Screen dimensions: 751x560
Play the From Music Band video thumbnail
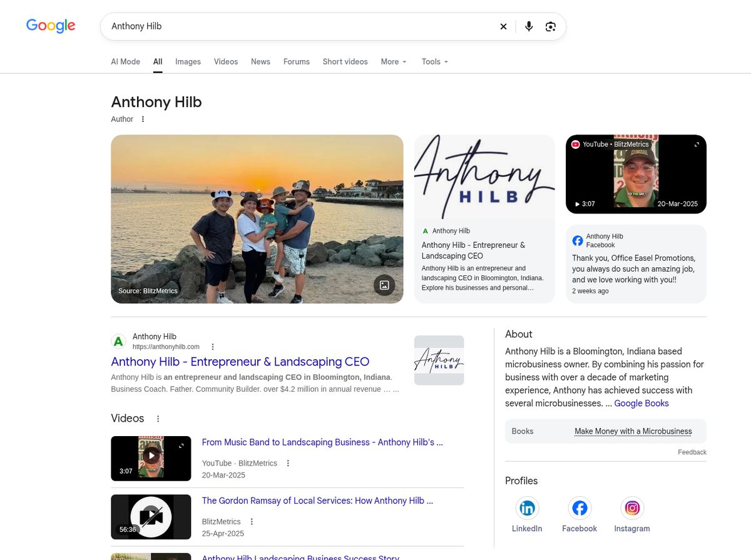(151, 458)
